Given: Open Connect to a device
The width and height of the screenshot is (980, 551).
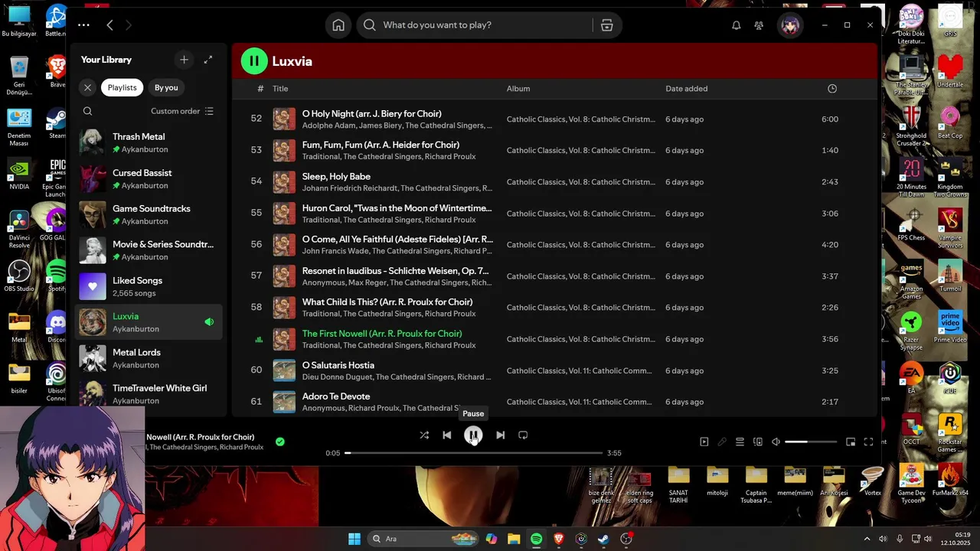Looking at the screenshot, I should [x=758, y=442].
